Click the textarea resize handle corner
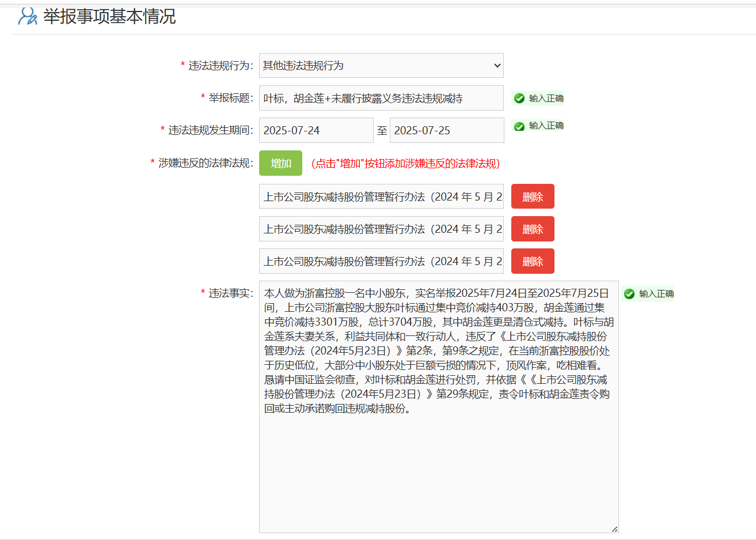This screenshot has width=756, height=540. coord(614,528)
